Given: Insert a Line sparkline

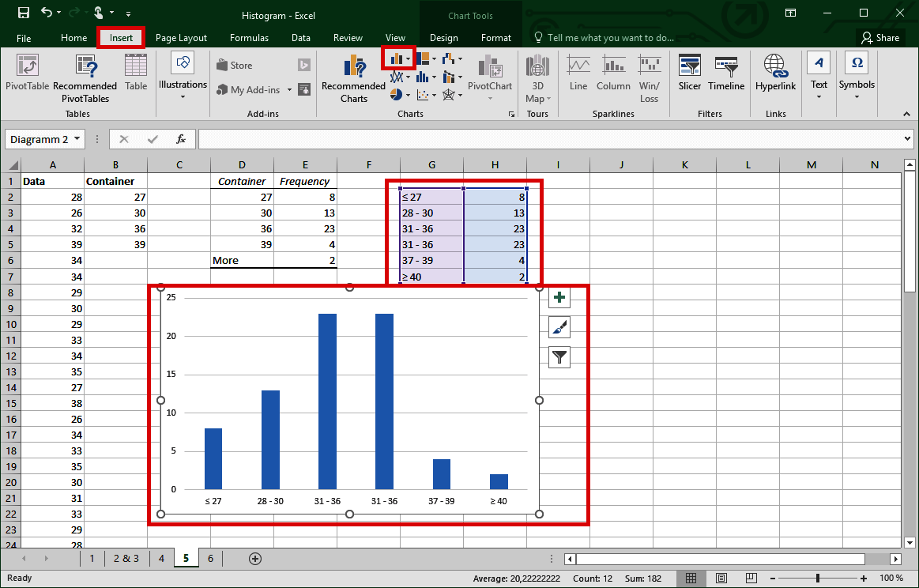Looking at the screenshot, I should [x=578, y=77].
